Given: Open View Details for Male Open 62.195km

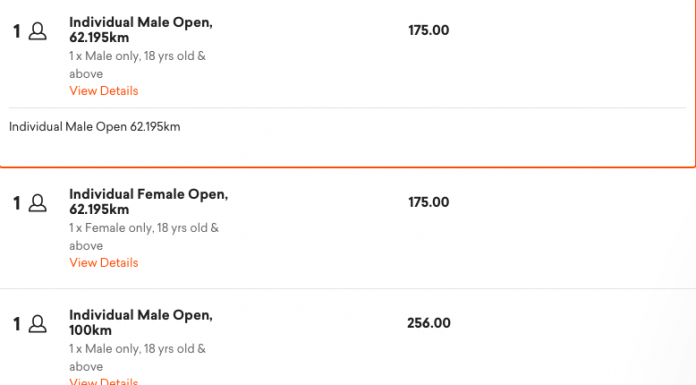Looking at the screenshot, I should 104,91.
